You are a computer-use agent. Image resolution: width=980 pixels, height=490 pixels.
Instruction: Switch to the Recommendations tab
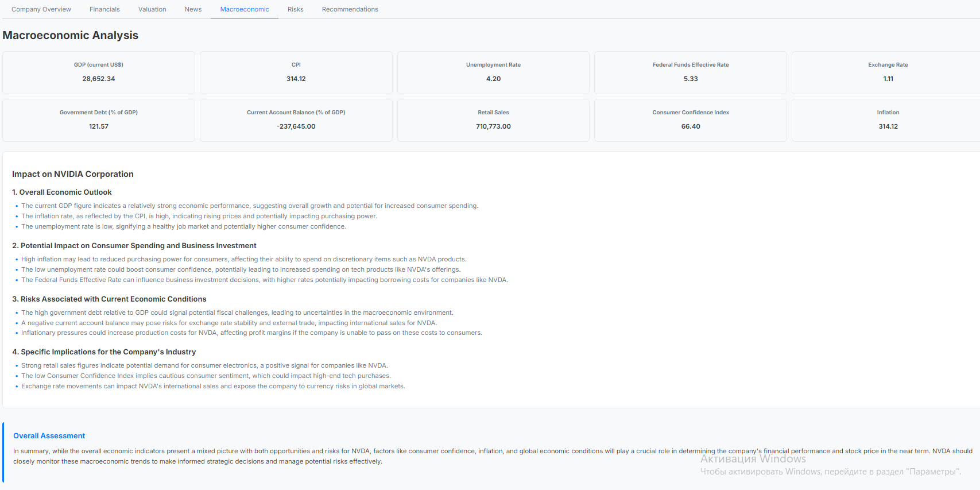coord(350,9)
